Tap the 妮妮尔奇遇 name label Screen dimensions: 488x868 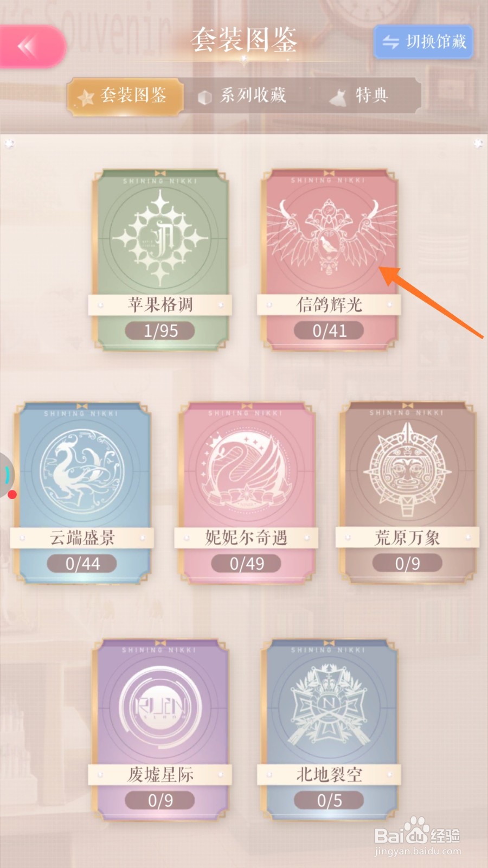[x=246, y=538]
